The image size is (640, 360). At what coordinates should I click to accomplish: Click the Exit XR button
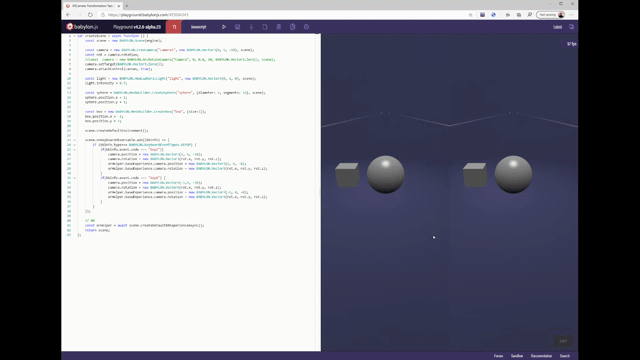563,341
